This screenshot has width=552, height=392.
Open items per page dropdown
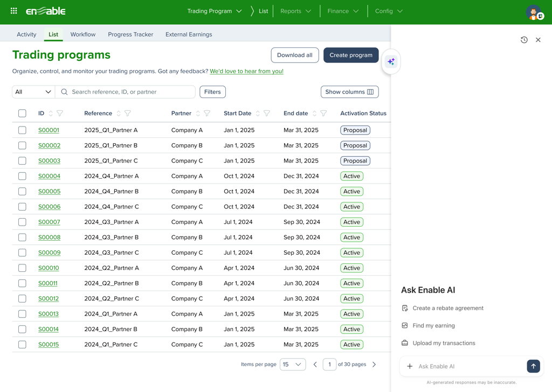pos(293,365)
